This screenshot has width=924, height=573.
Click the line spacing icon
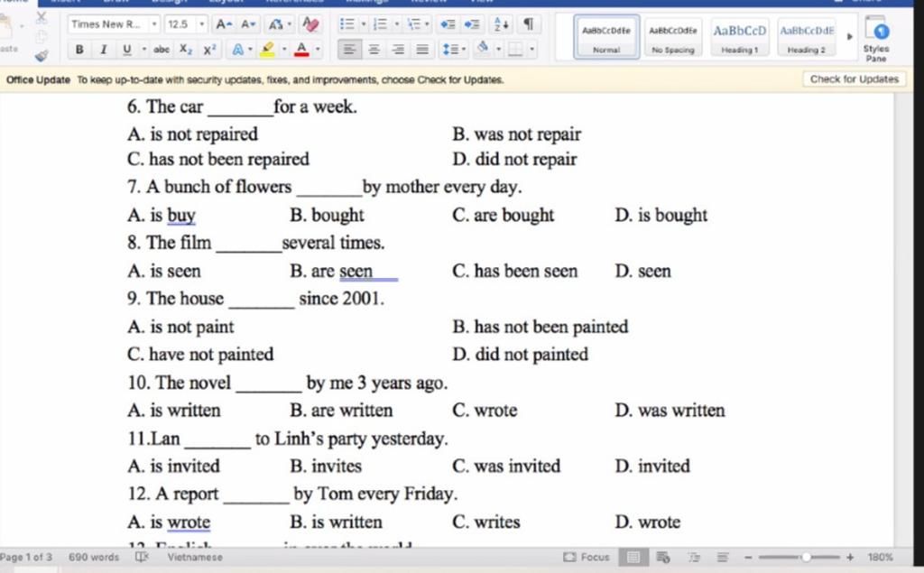pyautogui.click(x=451, y=50)
